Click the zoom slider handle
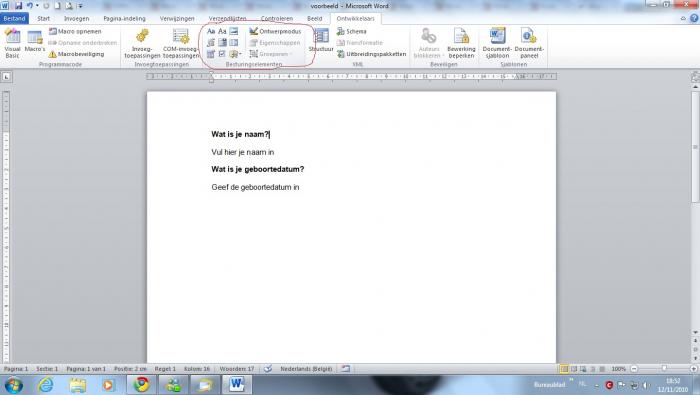Image resolution: width=700 pixels, height=395 pixels. (664, 369)
